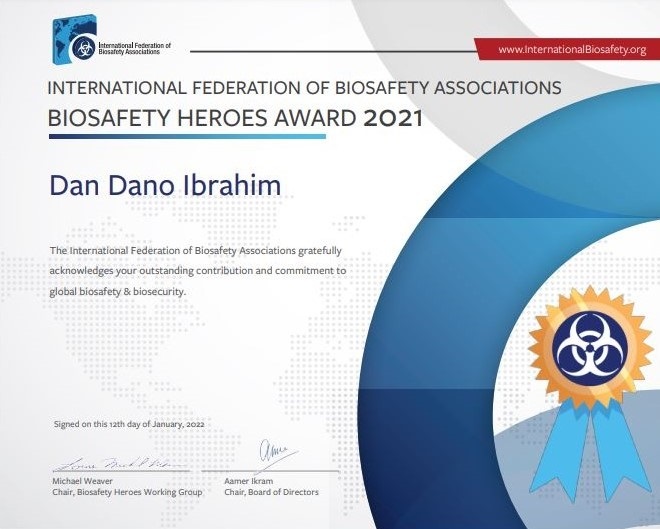Screen dimensions: 660x529
Task: Click the recipient name 'Dan Dano Ibrahim'
Action: pos(165,185)
